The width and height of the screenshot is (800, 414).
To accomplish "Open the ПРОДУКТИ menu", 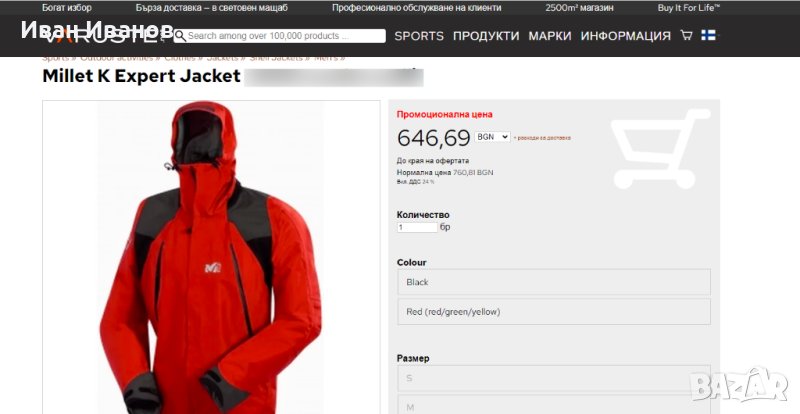I will 486,36.
